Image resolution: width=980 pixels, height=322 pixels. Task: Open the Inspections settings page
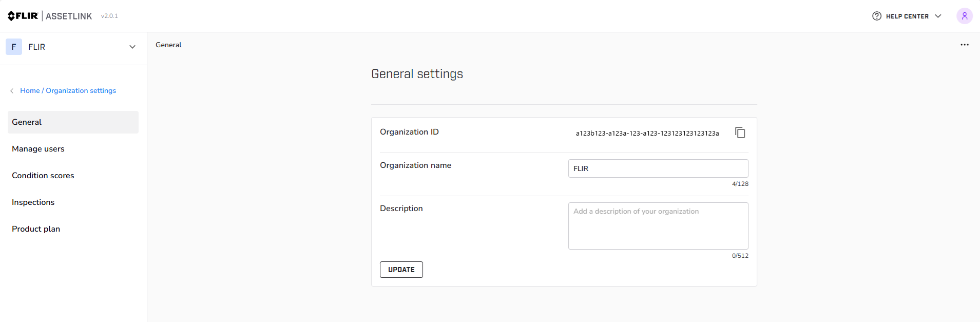point(33,202)
